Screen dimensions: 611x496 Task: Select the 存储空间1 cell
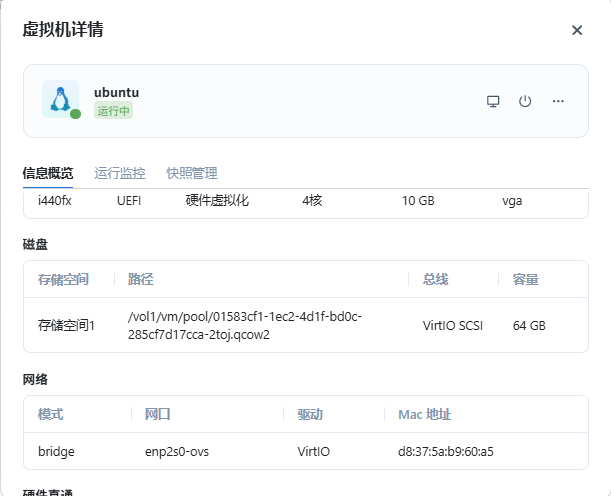click(x=66, y=325)
